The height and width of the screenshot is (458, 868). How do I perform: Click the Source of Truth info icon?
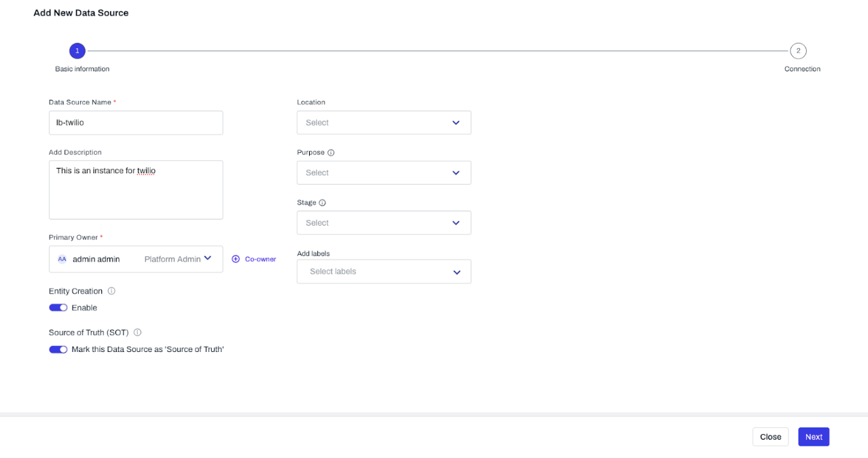[137, 333]
